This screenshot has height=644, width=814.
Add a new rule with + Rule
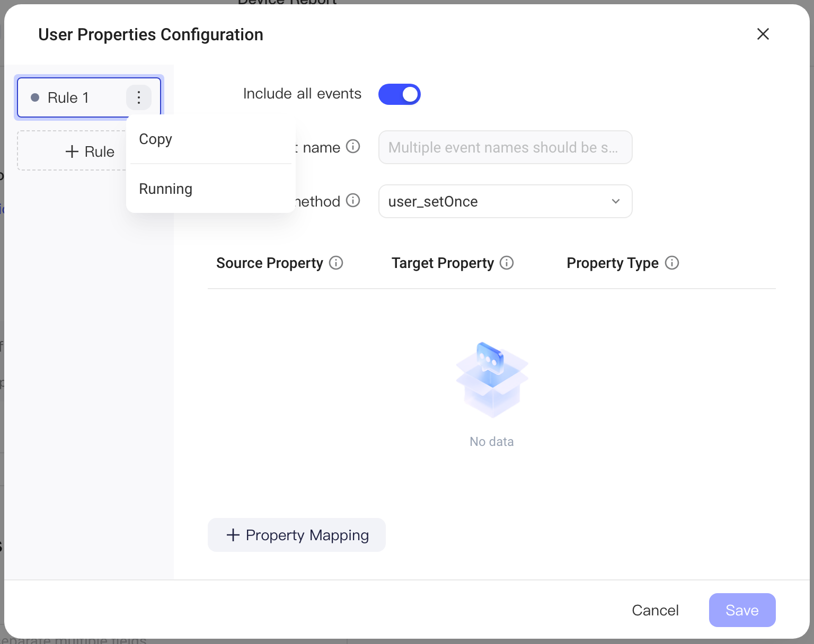[x=89, y=151]
